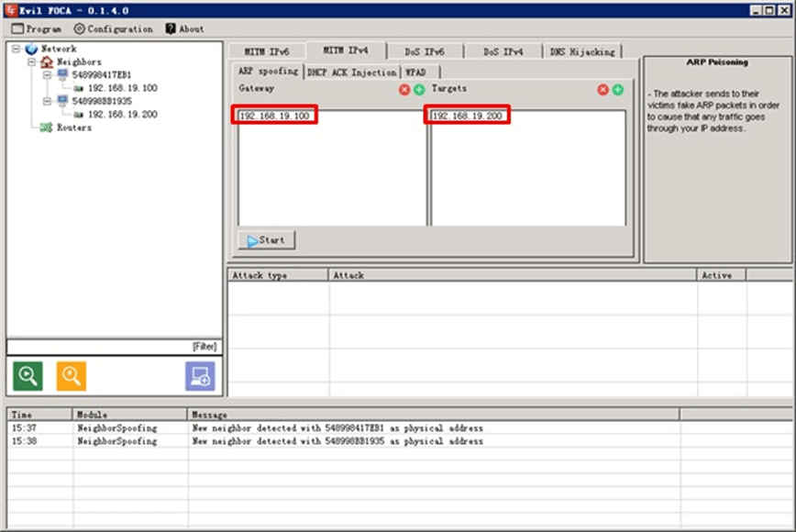This screenshot has height=532, width=796.
Task: Click the Neighbors house icon
Action: pos(47,62)
